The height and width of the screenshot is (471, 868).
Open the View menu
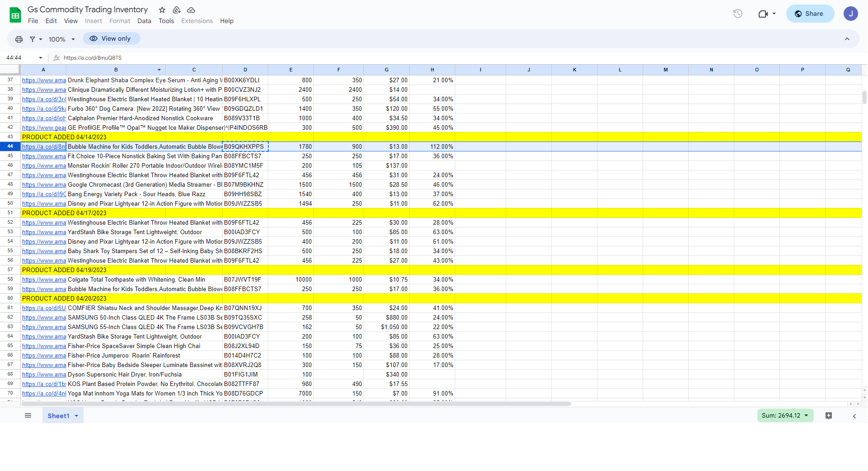(x=71, y=21)
